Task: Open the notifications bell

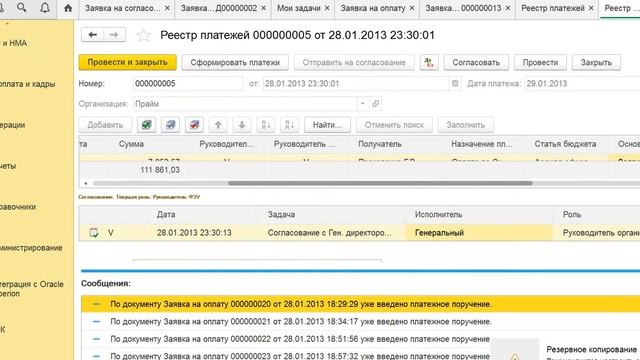Action: tap(45, 7)
